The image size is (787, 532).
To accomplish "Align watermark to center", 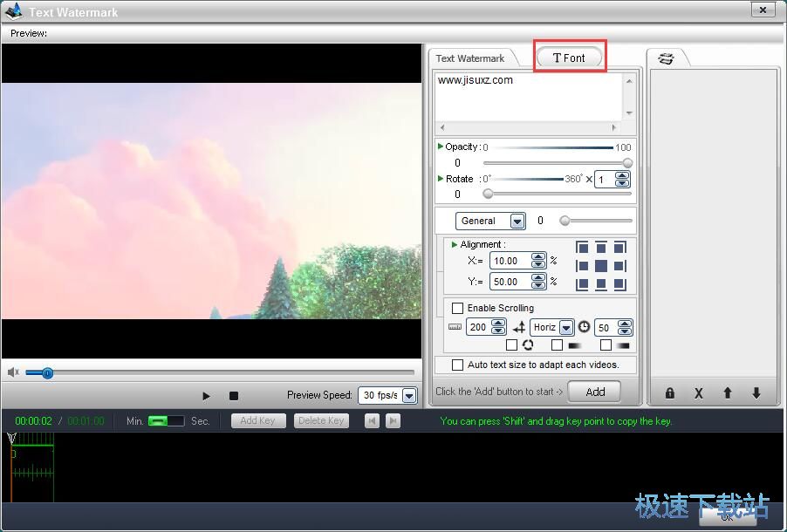I will click(x=601, y=266).
